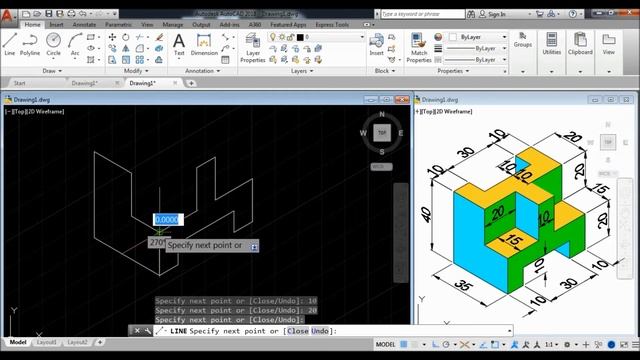Expand the Annotation panel dropdown
Viewport: 640px width, 360px height.
[202, 71]
